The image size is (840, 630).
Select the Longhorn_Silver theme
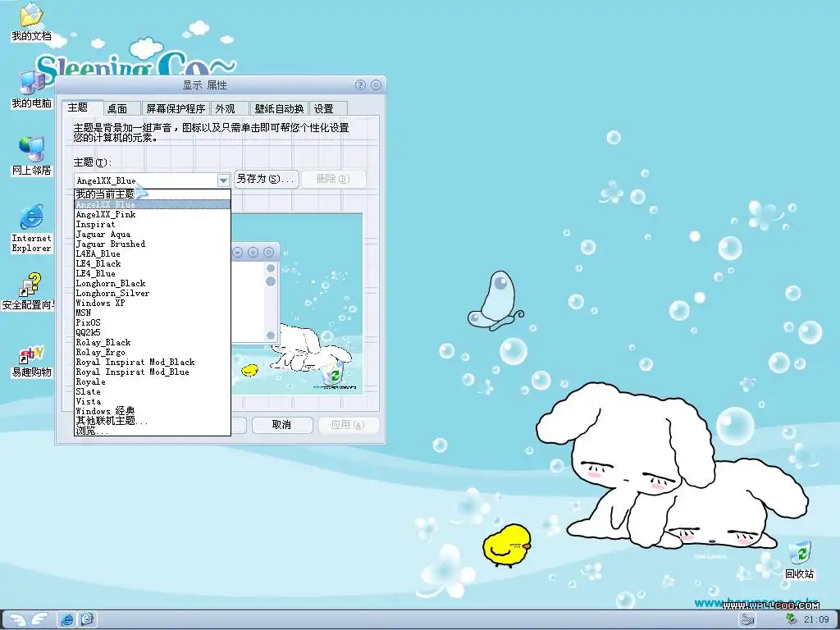(152, 293)
